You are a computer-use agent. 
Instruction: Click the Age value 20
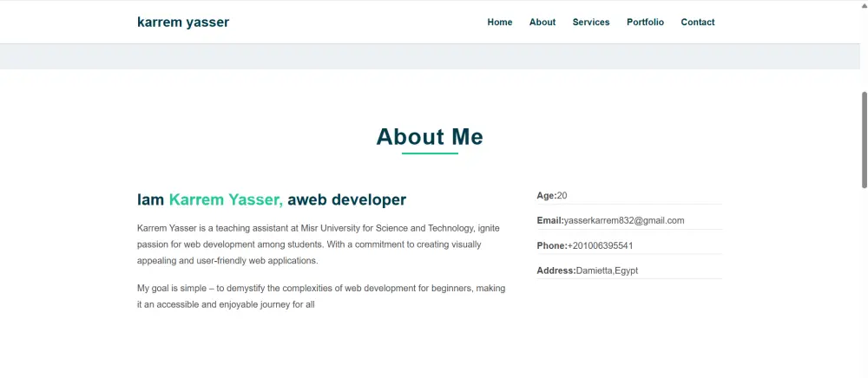tap(562, 196)
